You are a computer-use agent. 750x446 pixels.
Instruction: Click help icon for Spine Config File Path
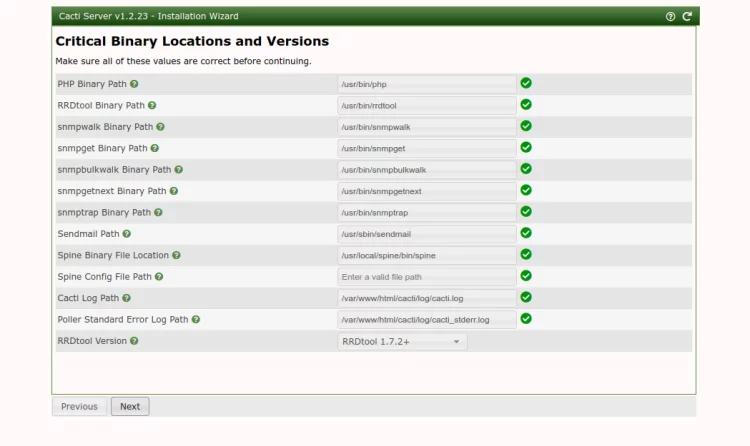(159, 277)
